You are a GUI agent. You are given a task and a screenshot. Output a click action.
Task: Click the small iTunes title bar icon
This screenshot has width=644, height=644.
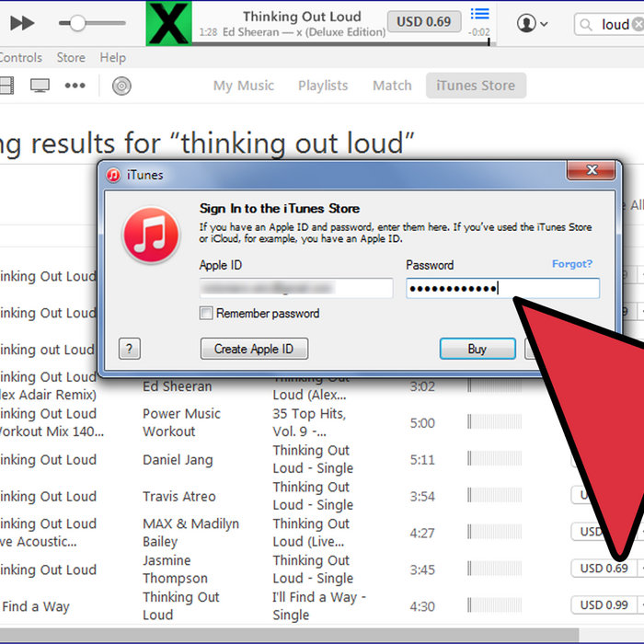(x=113, y=175)
